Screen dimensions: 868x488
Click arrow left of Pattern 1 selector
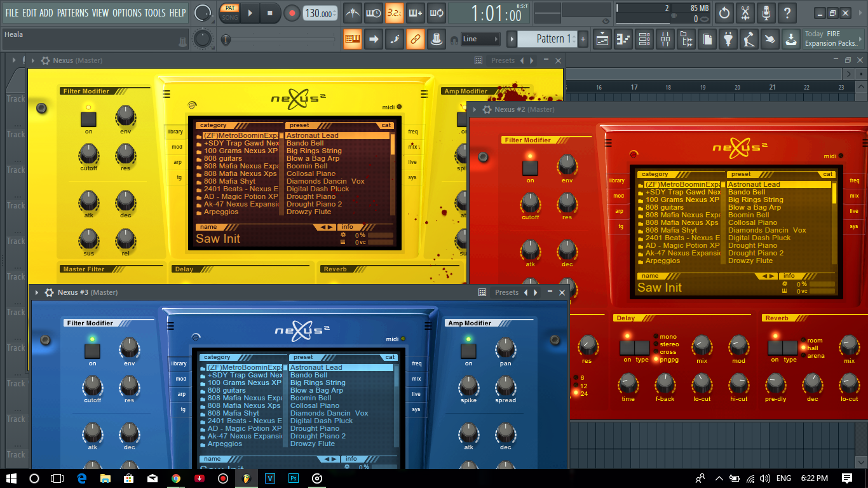tap(512, 39)
